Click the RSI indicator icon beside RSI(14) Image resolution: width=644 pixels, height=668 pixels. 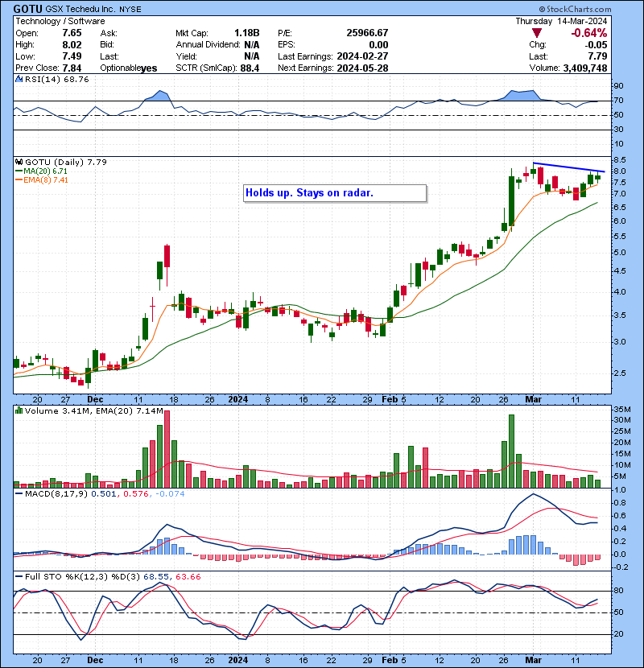19,79
